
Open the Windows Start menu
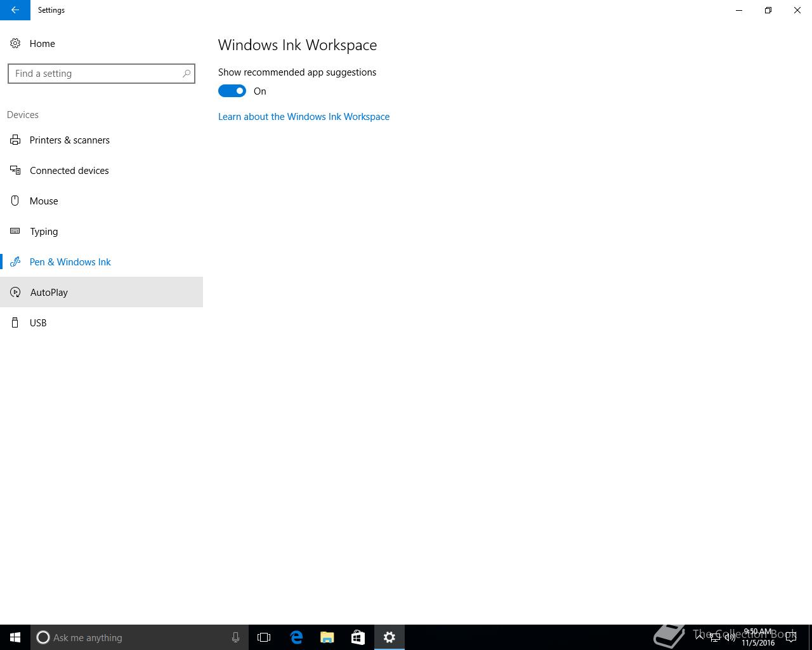click(15, 637)
